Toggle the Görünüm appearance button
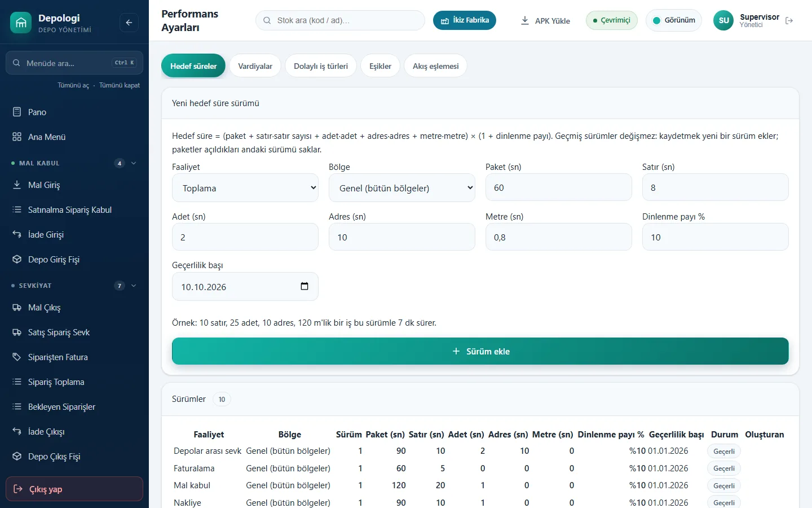 (x=674, y=20)
